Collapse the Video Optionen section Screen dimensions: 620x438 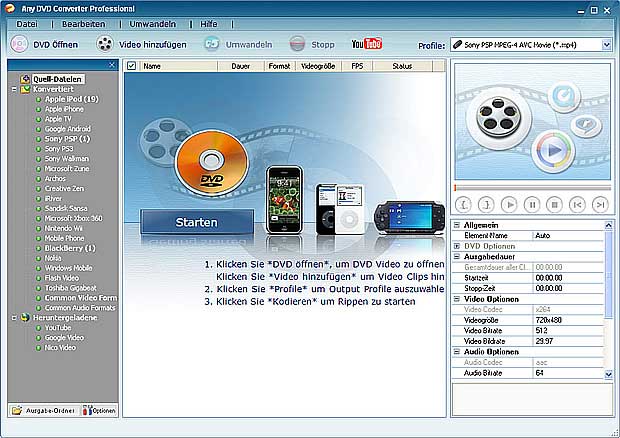(x=457, y=299)
